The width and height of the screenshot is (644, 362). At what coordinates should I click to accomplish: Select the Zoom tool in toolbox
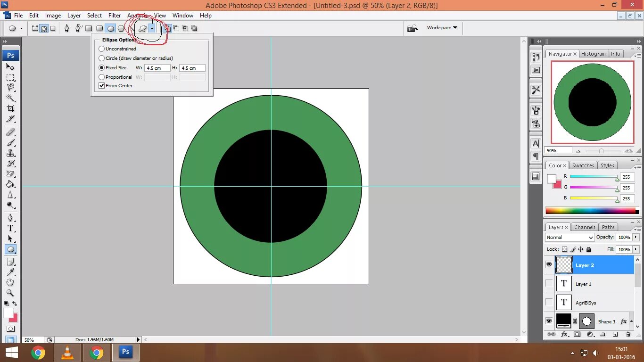pyautogui.click(x=10, y=293)
